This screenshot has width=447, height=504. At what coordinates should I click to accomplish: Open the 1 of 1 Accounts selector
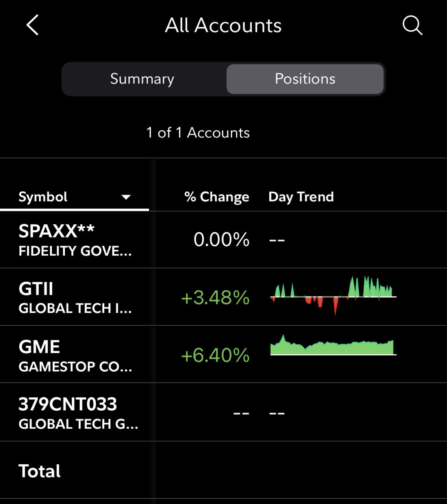[x=198, y=133]
